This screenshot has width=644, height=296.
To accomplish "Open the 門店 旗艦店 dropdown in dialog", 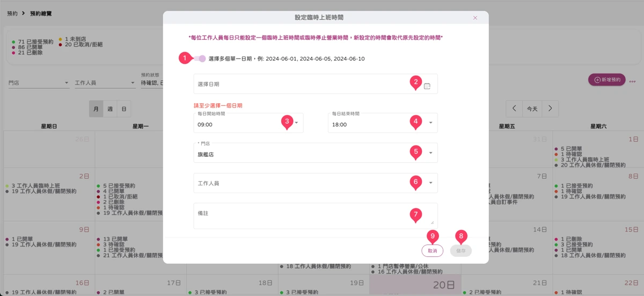I will tap(316, 153).
